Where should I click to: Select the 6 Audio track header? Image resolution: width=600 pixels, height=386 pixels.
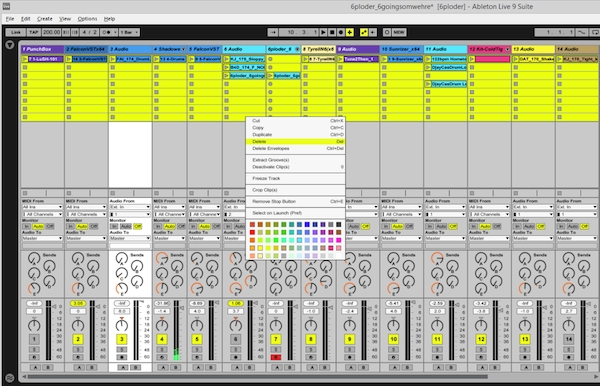pos(244,49)
